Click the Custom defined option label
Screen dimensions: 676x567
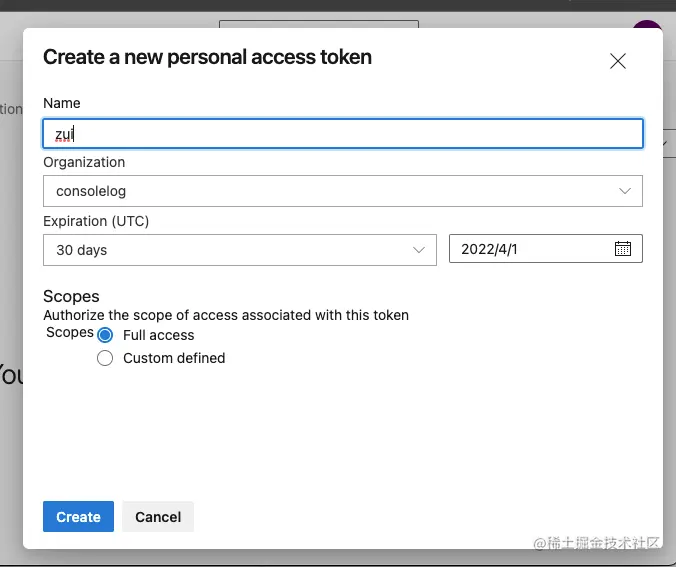(x=174, y=358)
